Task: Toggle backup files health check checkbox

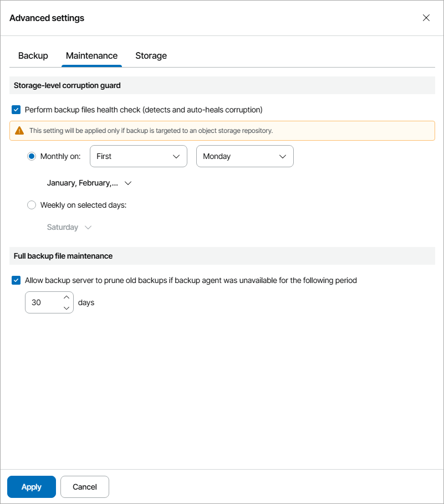Action: click(16, 110)
